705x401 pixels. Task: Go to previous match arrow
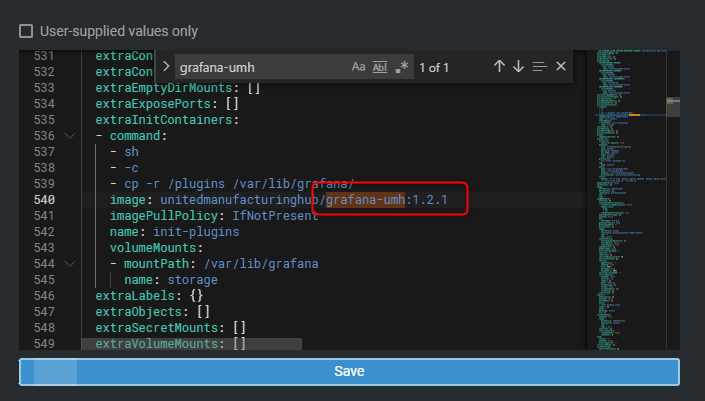coord(499,67)
